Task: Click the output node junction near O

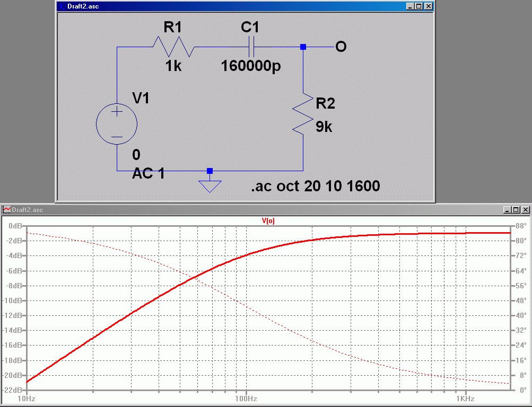Action: pyautogui.click(x=303, y=47)
